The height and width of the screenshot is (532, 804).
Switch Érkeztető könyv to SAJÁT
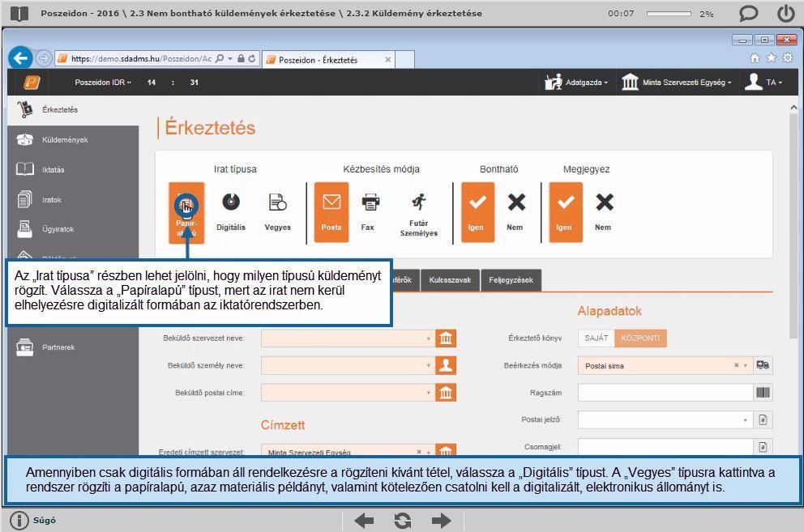pos(597,338)
